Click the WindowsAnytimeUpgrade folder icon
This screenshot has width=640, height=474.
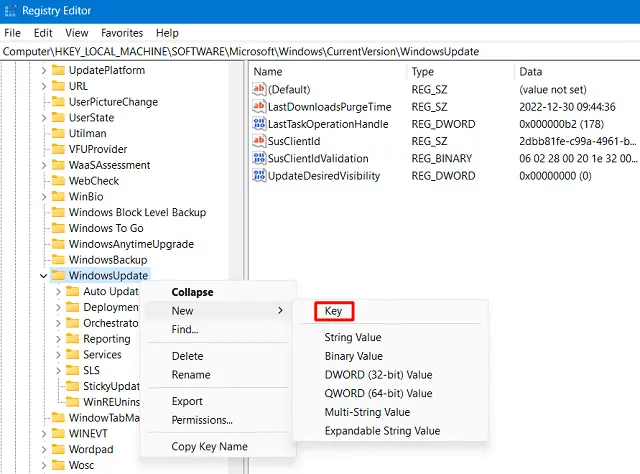(58, 244)
